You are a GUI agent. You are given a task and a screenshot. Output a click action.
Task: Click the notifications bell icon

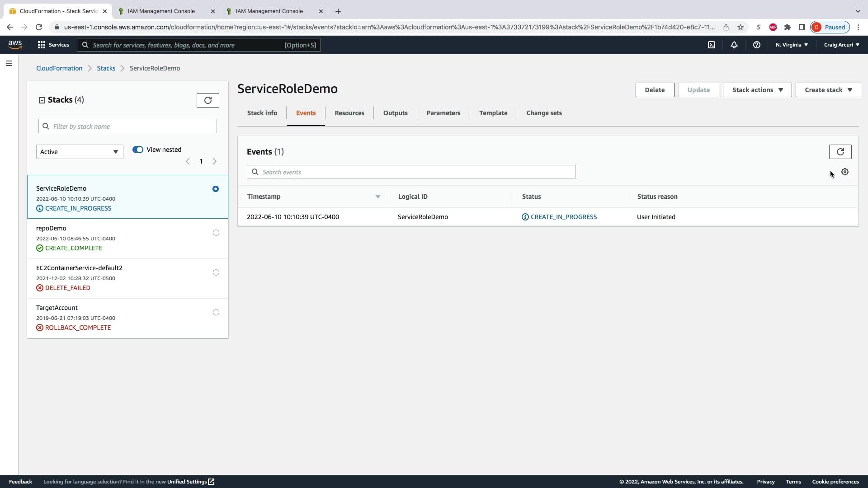click(734, 45)
